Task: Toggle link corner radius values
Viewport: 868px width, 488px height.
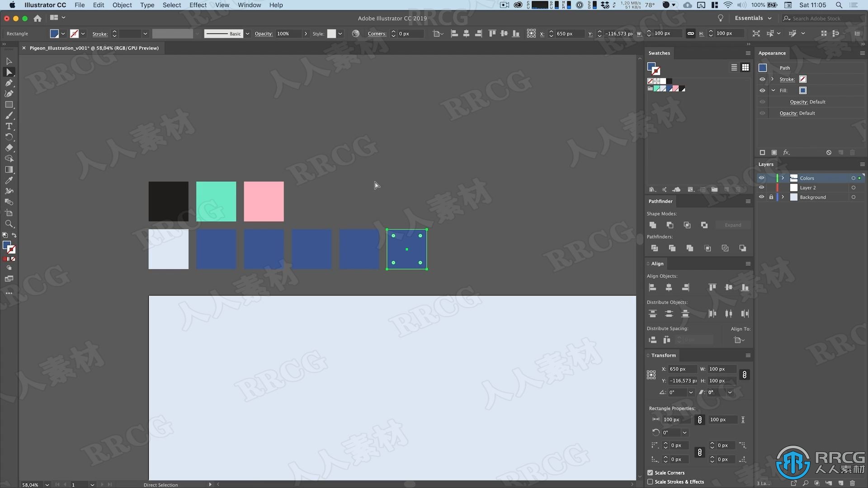Action: click(x=699, y=452)
